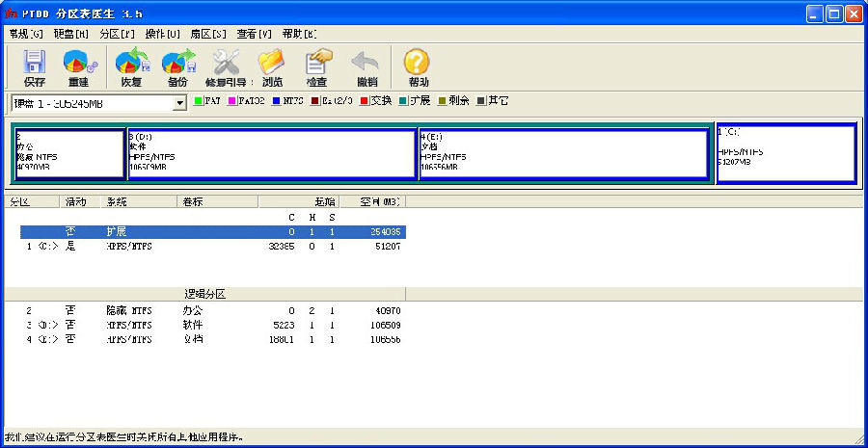
Task: Open the 操作[O] menu
Action: (x=163, y=34)
